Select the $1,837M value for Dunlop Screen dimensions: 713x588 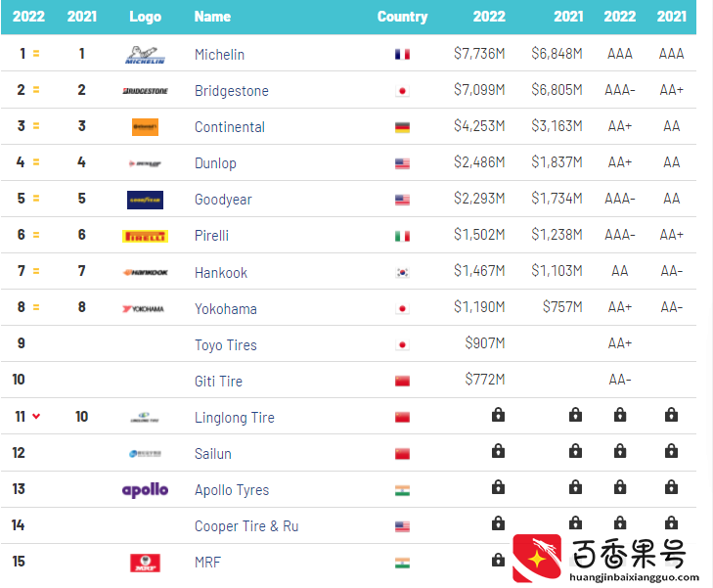click(557, 161)
